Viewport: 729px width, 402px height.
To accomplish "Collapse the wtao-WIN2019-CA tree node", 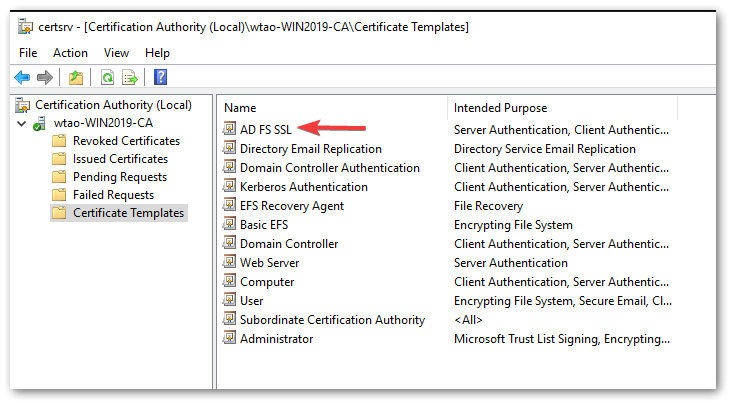I will tap(22, 123).
